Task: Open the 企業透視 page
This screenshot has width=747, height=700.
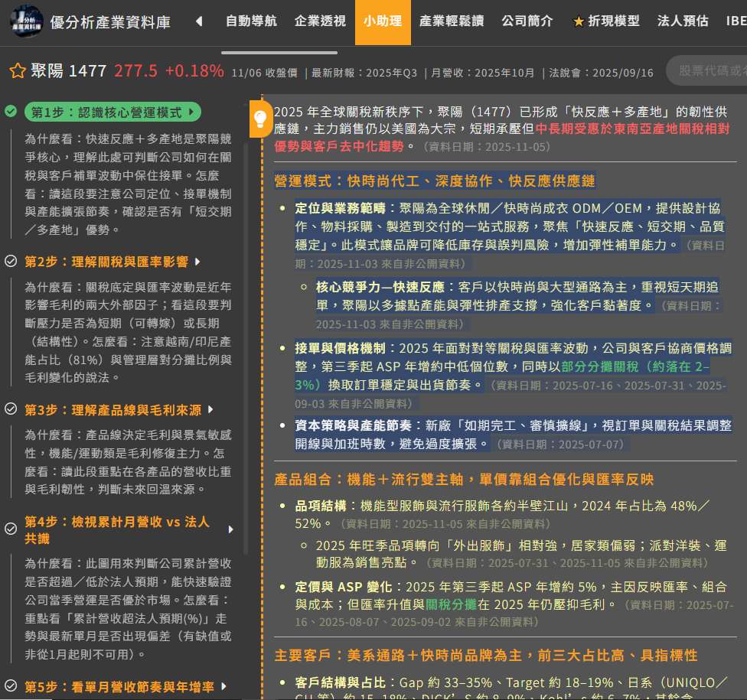Action: [319, 21]
